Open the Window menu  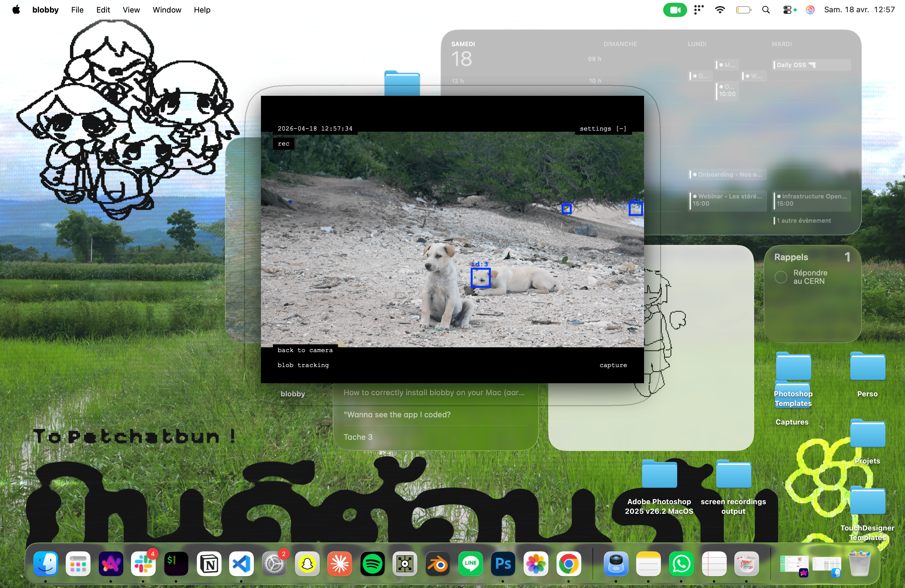tap(167, 10)
